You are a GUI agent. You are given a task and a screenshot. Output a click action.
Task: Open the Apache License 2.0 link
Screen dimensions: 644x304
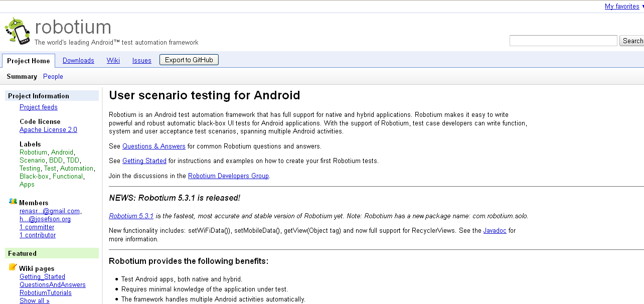[48, 130]
